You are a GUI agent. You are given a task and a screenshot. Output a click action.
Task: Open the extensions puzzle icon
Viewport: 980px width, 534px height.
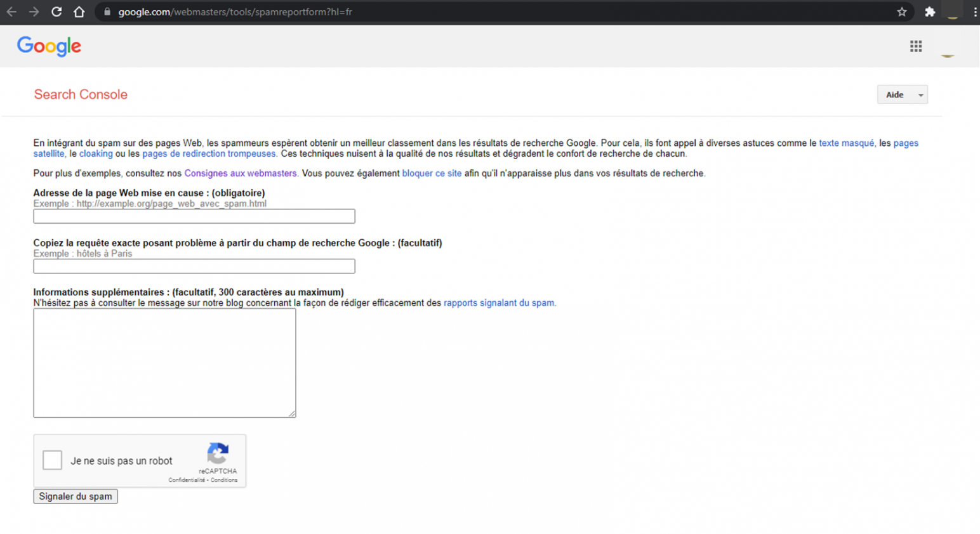coord(930,12)
